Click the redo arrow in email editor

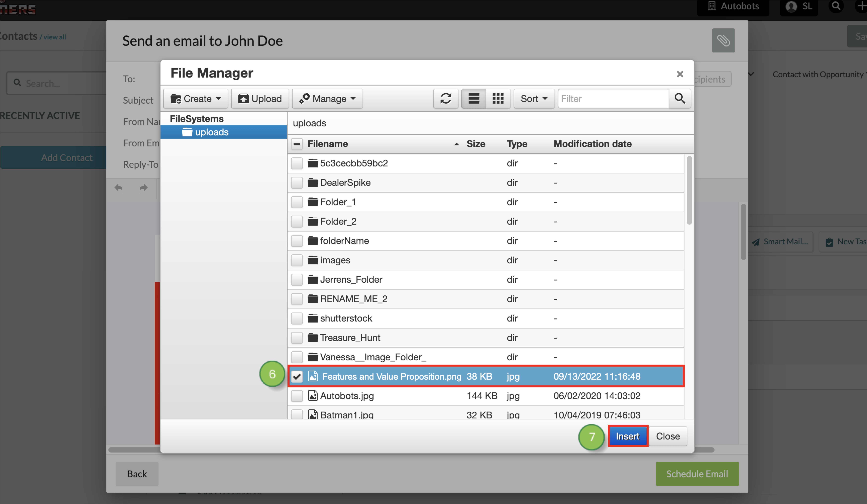coord(144,188)
